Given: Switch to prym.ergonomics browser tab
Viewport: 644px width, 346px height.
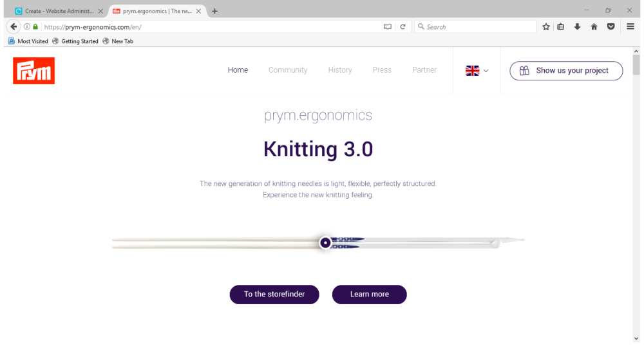Looking at the screenshot, I should point(157,11).
